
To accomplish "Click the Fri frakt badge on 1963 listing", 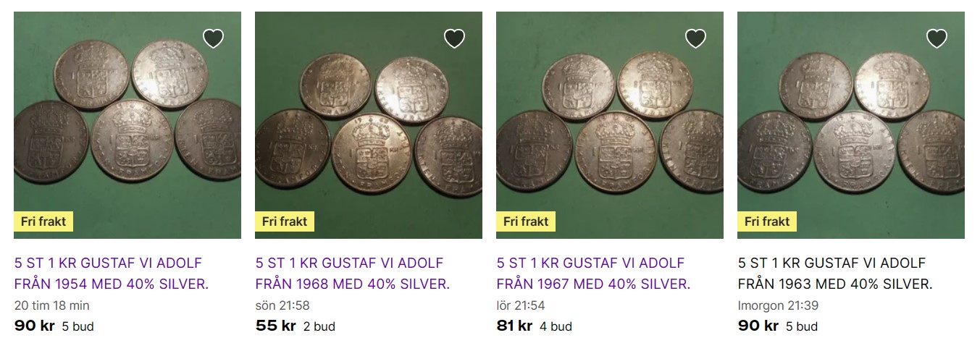I will [767, 221].
